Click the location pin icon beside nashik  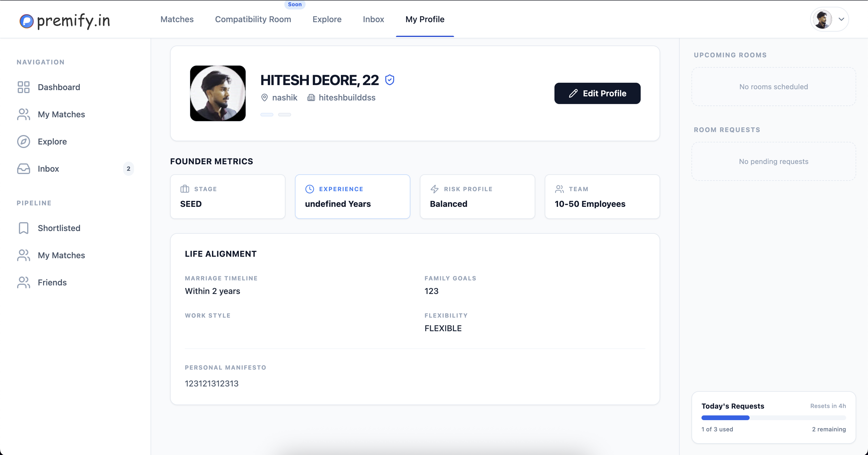[x=264, y=97]
